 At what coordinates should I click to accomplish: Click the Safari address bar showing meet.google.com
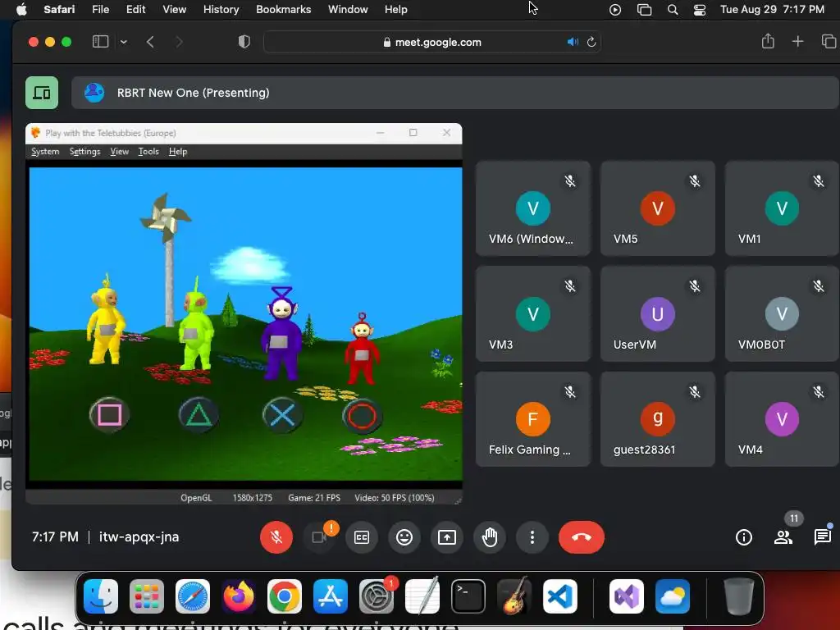coord(431,43)
